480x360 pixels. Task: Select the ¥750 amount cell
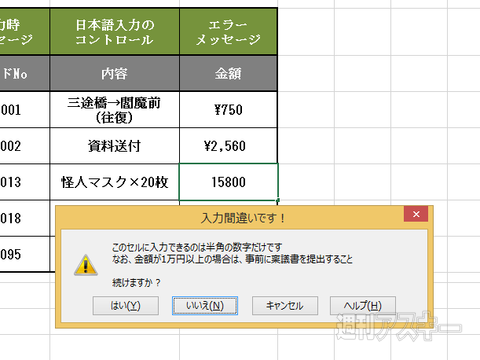pyautogui.click(x=228, y=110)
